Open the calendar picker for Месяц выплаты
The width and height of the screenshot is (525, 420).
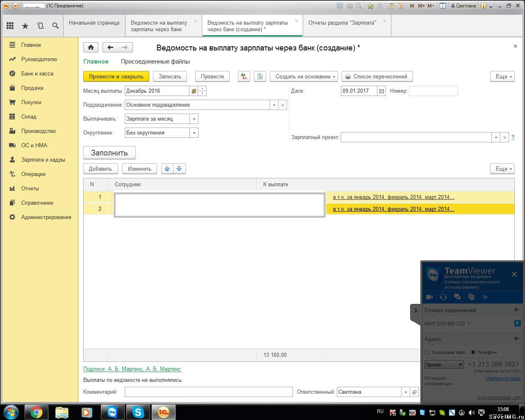click(x=194, y=91)
